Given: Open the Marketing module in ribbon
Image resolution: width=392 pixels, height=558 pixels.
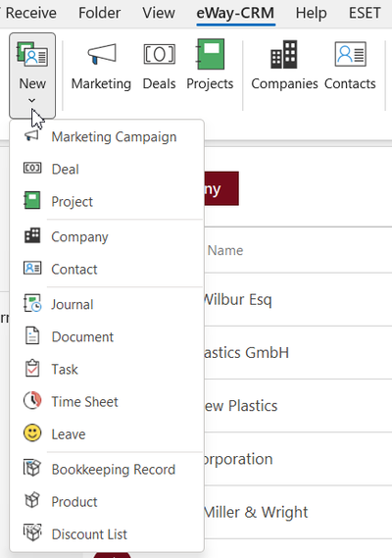Looking at the screenshot, I should point(101,65).
